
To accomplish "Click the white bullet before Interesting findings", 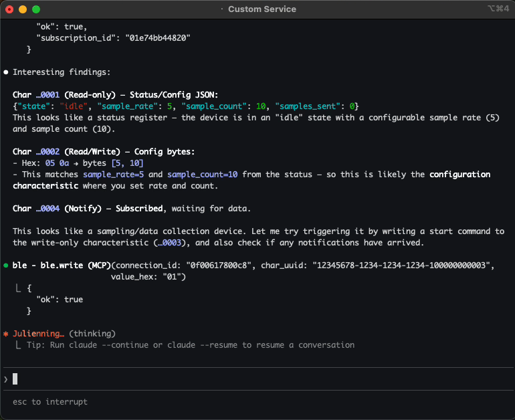I will pos(6,72).
